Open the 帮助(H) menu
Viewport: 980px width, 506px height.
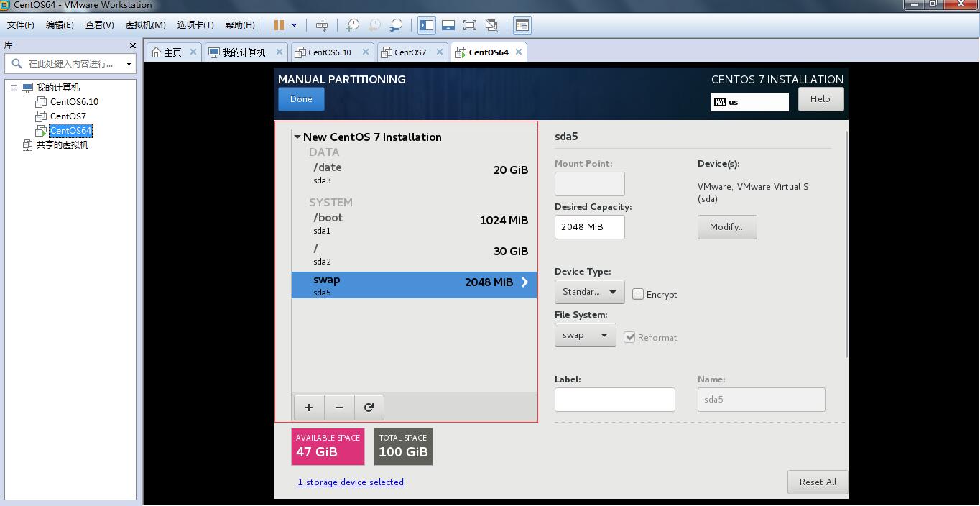pyautogui.click(x=240, y=25)
